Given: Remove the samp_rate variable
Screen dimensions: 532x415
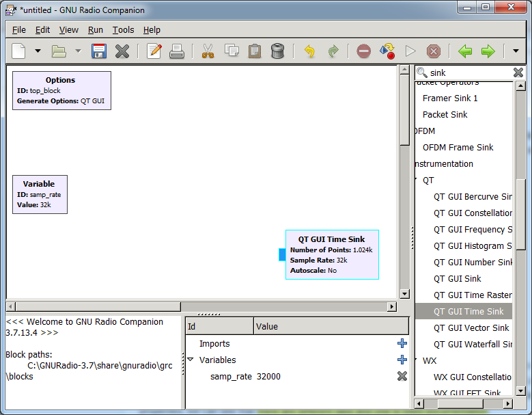Looking at the screenshot, I should [402, 376].
